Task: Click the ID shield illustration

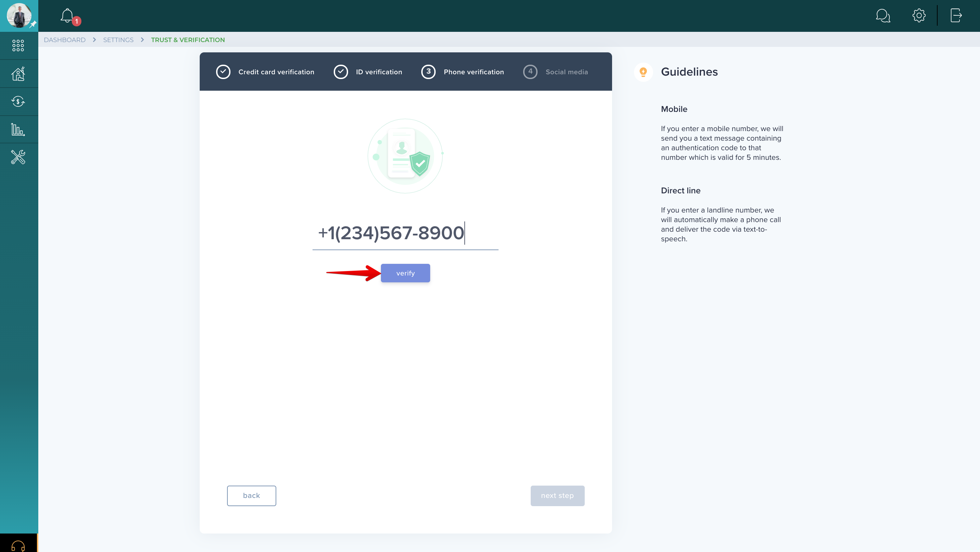Action: pos(405,156)
